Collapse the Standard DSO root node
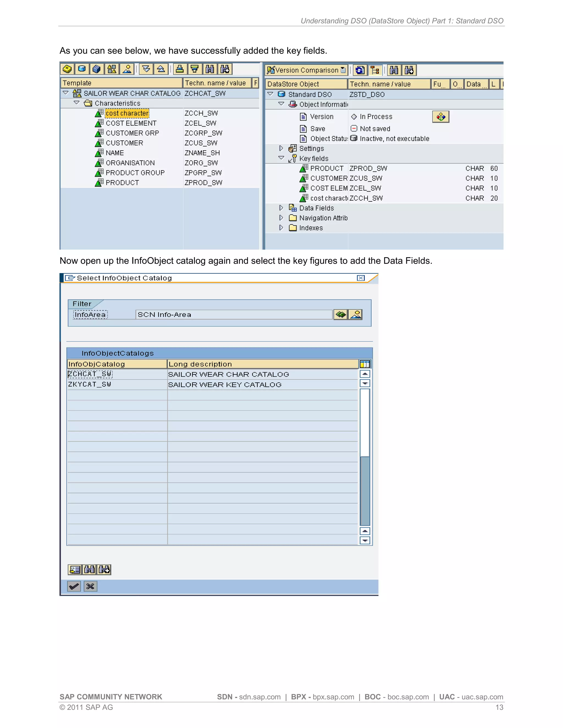Viewport: 563px width, 728px height. coord(271,94)
